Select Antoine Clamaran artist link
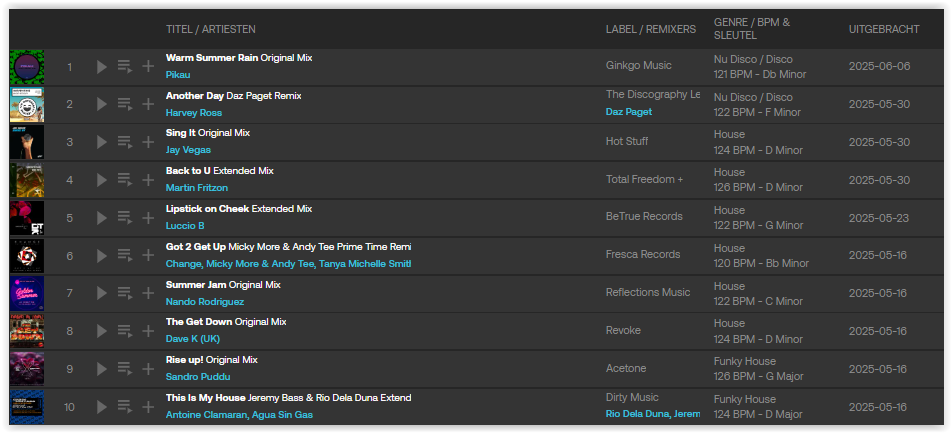Image resolution: width=952 pixels, height=433 pixels. tap(206, 415)
